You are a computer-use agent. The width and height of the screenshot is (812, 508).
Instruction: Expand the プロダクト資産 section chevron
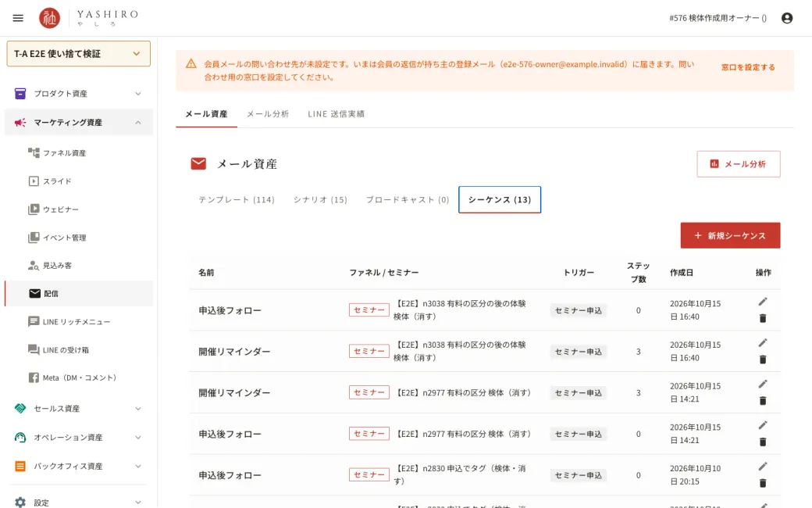click(137, 93)
